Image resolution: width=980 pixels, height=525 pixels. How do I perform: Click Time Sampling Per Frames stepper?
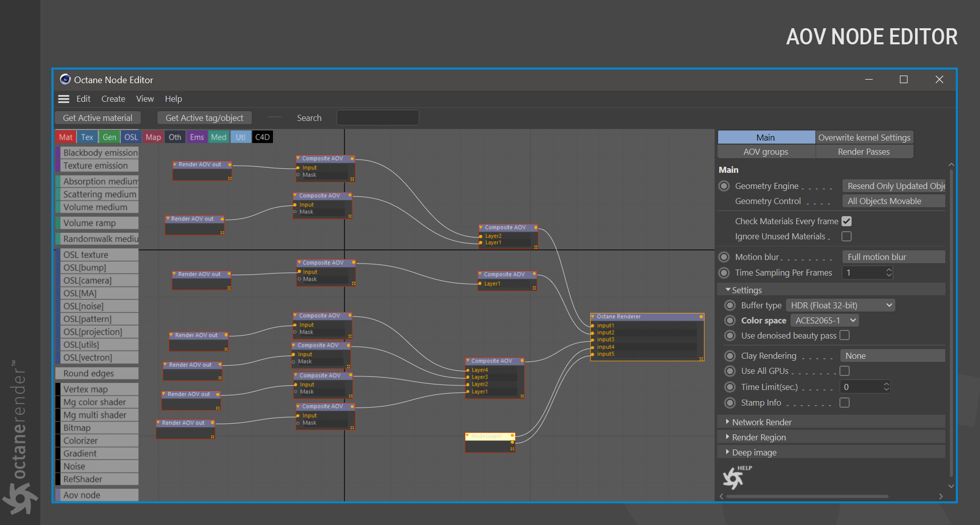click(889, 273)
